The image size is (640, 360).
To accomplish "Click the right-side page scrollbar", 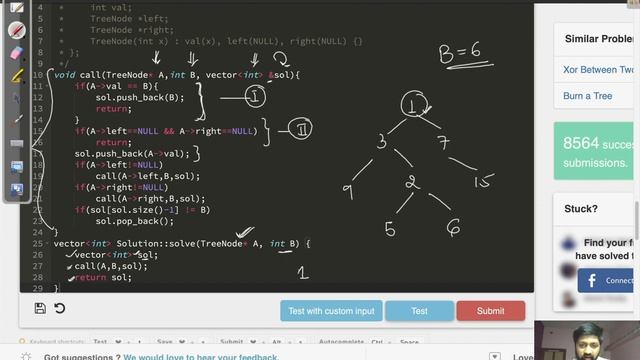I will tap(637, 220).
